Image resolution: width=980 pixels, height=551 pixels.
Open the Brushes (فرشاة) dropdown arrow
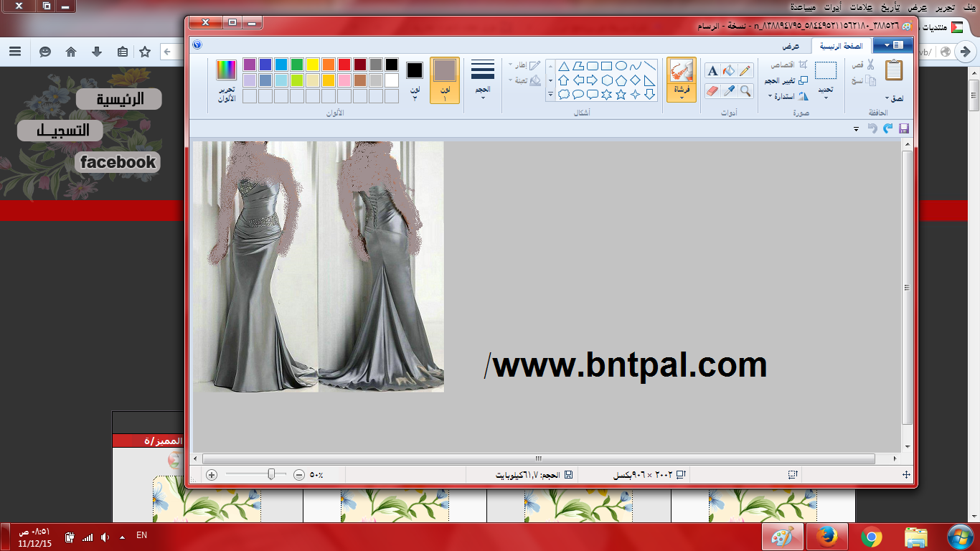pos(681,97)
